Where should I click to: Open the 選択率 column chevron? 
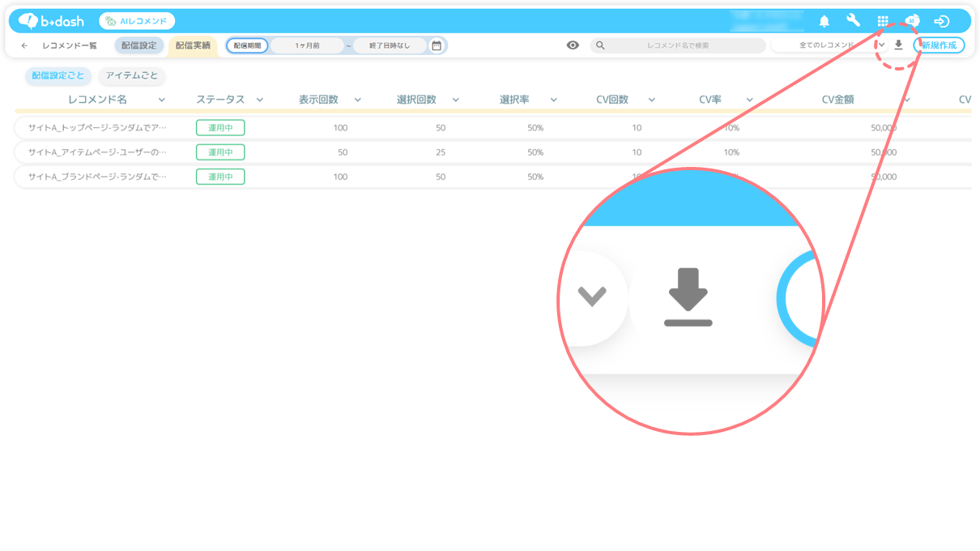(x=553, y=100)
